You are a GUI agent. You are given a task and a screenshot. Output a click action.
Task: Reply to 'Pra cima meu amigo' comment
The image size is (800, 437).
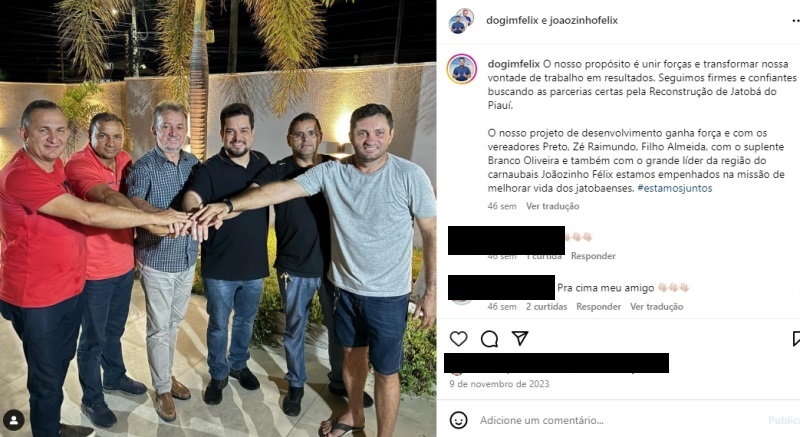coord(598,306)
